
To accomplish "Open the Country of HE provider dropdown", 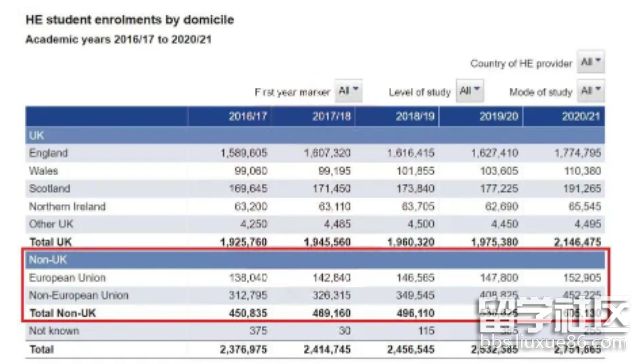I will coord(591,62).
